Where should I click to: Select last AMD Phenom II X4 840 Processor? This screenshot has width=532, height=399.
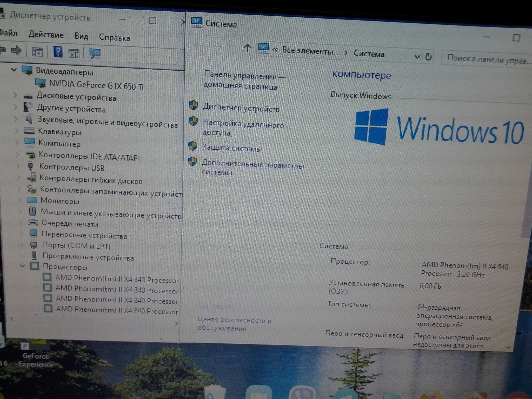117,310
